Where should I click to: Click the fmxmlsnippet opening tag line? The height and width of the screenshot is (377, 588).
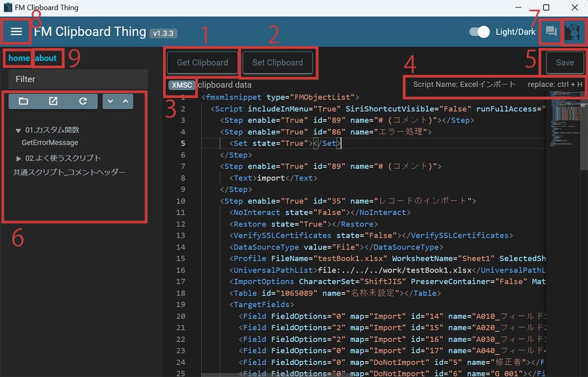tap(280, 97)
